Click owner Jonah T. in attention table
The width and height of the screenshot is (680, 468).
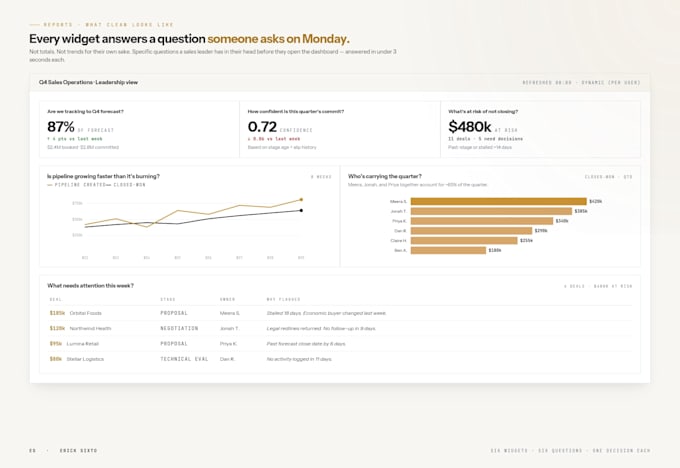pyautogui.click(x=229, y=328)
